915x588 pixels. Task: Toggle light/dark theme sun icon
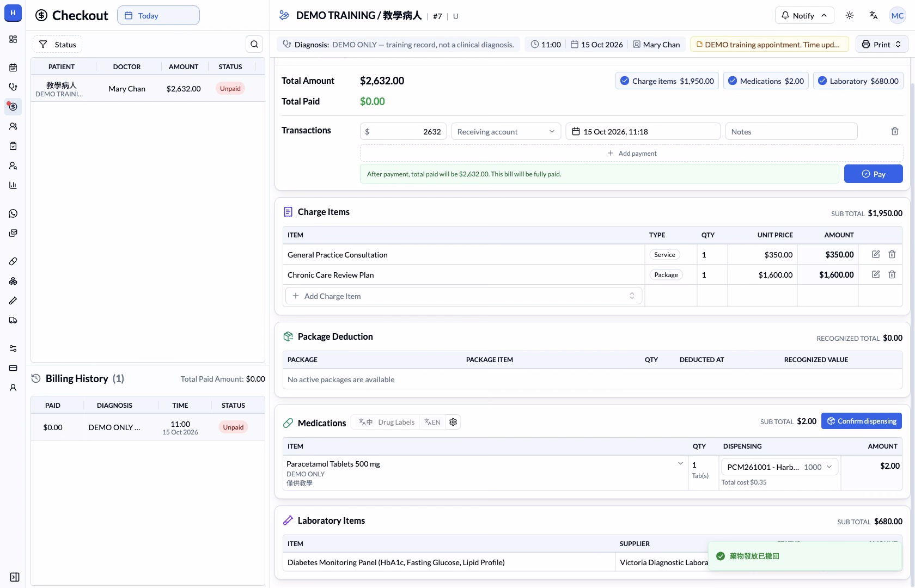coord(850,15)
